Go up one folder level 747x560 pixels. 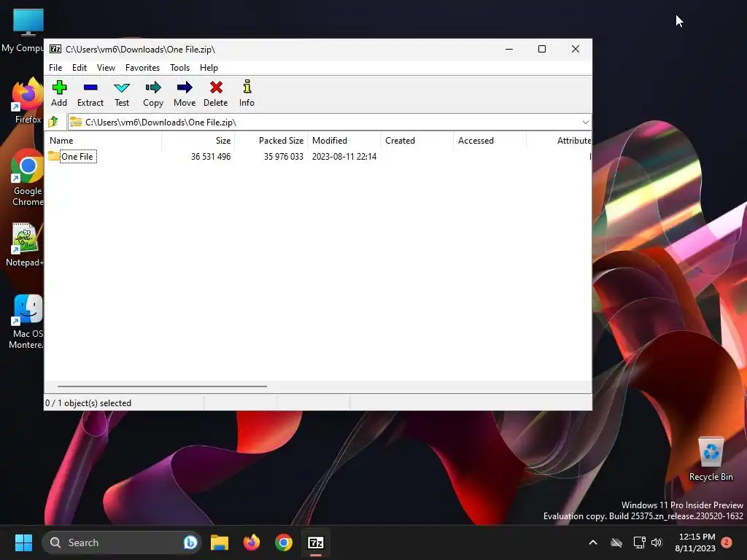[53, 122]
